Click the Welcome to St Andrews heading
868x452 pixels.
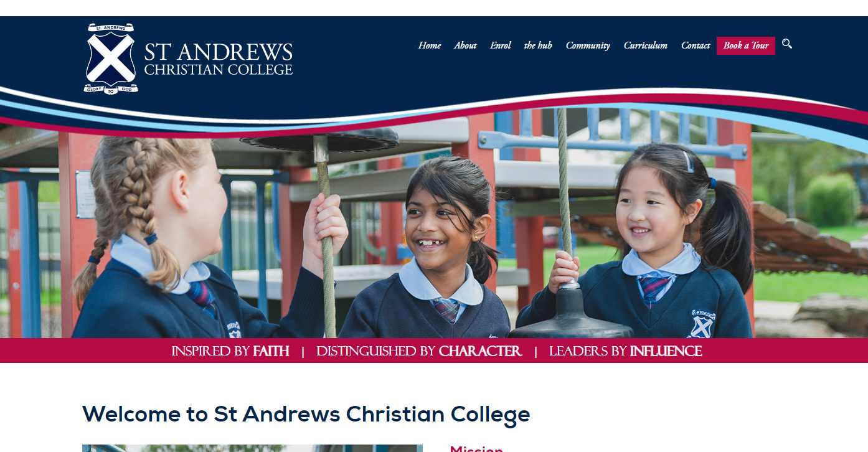coord(306,414)
